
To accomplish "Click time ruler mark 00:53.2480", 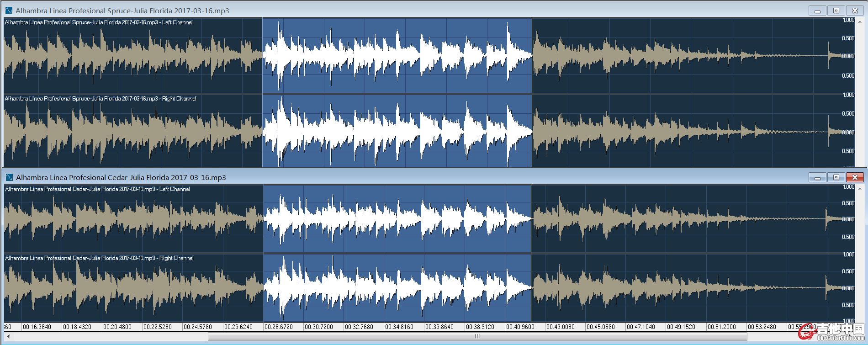I will pos(762,327).
